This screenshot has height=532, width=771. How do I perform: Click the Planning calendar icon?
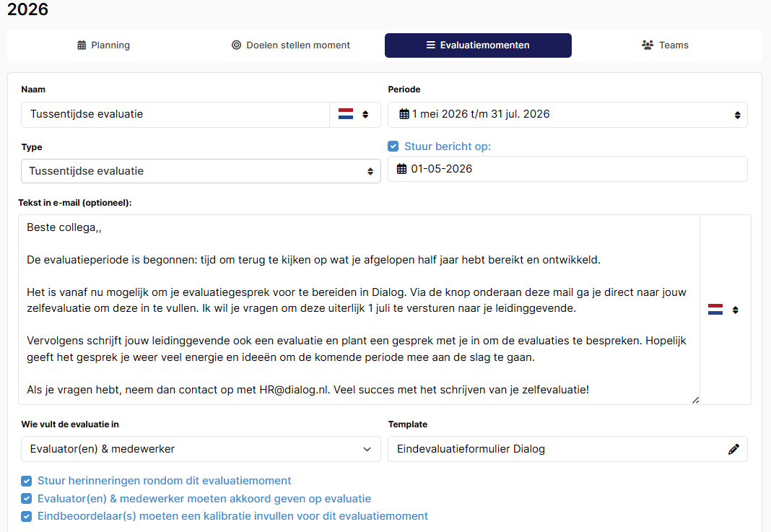coord(82,45)
